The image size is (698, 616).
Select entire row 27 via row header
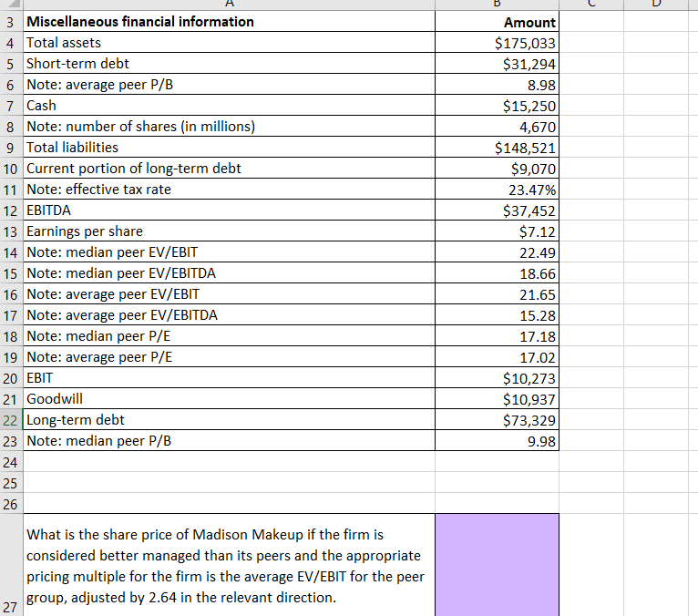[x=11, y=565]
